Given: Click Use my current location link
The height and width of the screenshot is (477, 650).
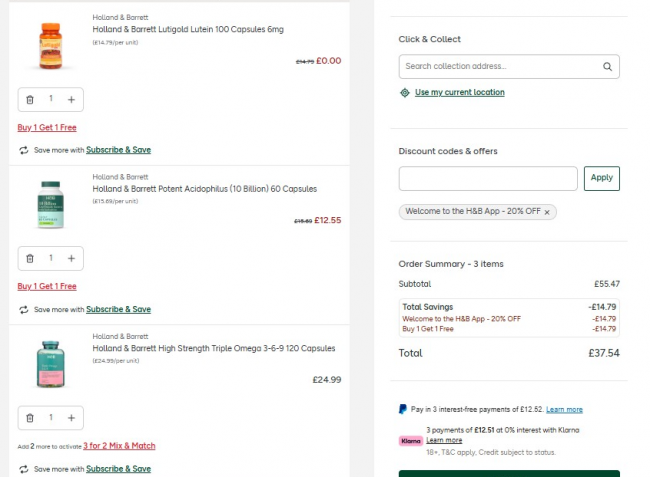Looking at the screenshot, I should [459, 92].
